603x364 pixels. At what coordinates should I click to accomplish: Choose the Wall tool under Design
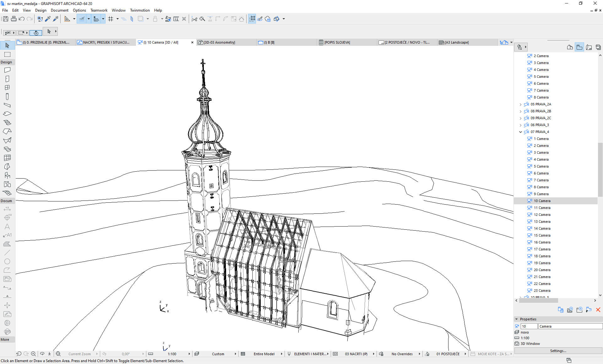(x=7, y=70)
